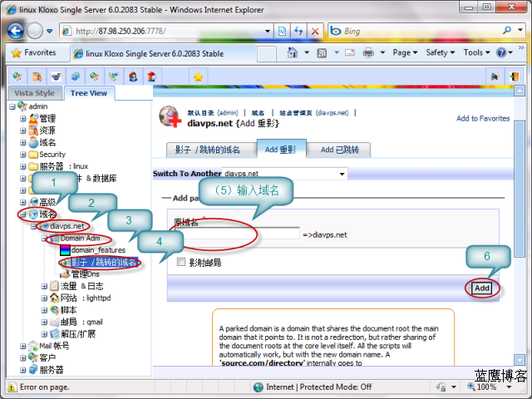Open the Safety menu
Viewport: 532px width, 399px height.
coord(440,52)
